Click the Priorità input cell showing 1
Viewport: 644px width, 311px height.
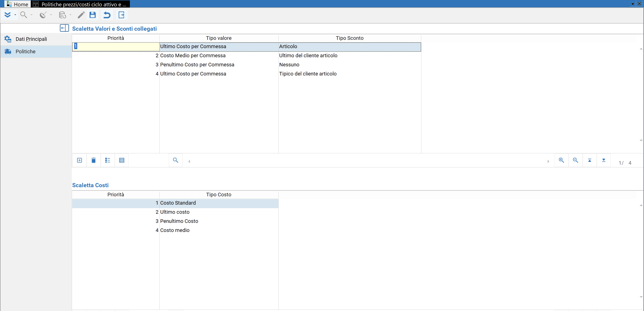[116, 47]
